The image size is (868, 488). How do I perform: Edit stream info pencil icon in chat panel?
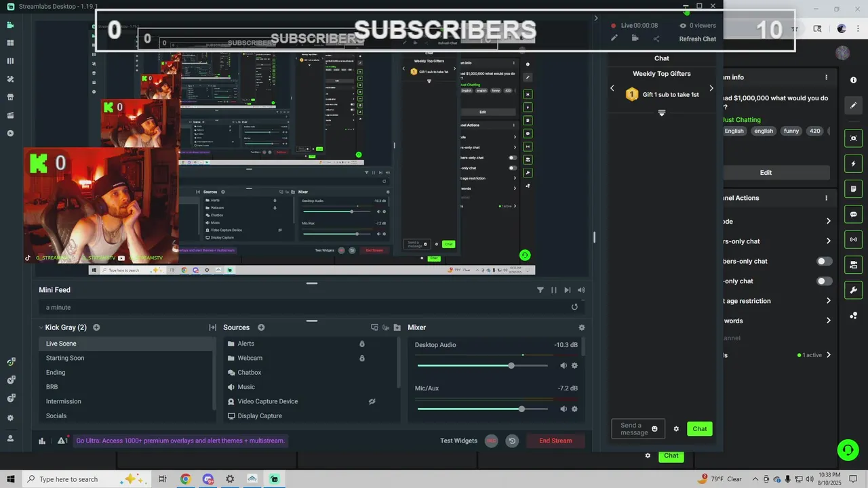tap(614, 38)
